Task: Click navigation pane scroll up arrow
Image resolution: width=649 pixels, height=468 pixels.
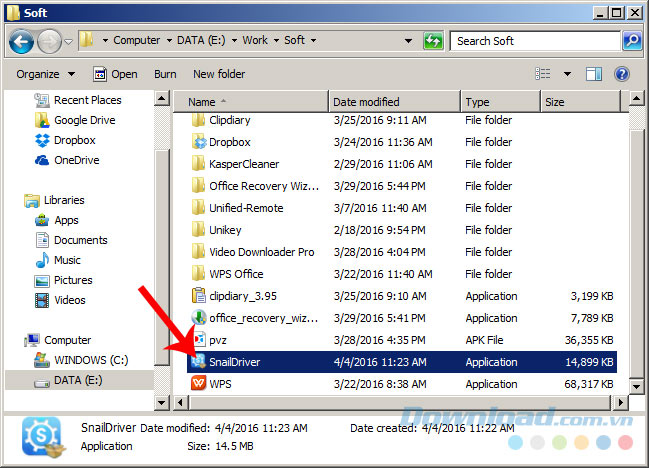Action: (x=161, y=98)
